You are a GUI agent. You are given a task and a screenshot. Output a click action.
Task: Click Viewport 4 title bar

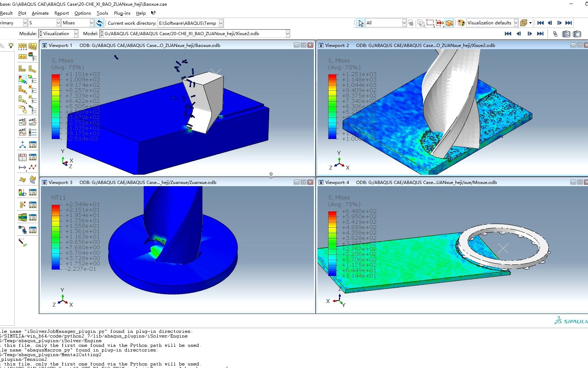coord(452,182)
